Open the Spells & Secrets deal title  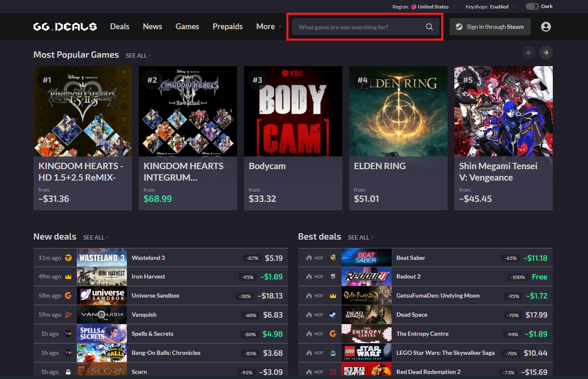[x=152, y=334]
